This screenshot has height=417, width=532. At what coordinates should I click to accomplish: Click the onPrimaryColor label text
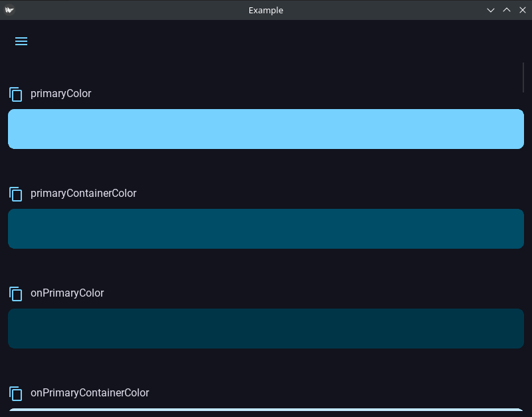pos(67,293)
